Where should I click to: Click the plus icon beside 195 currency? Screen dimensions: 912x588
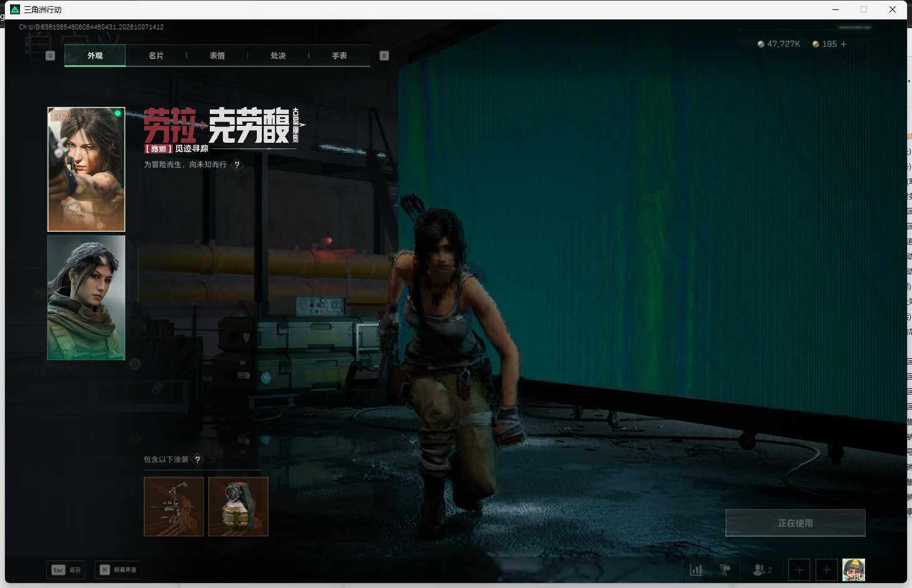[x=844, y=44]
